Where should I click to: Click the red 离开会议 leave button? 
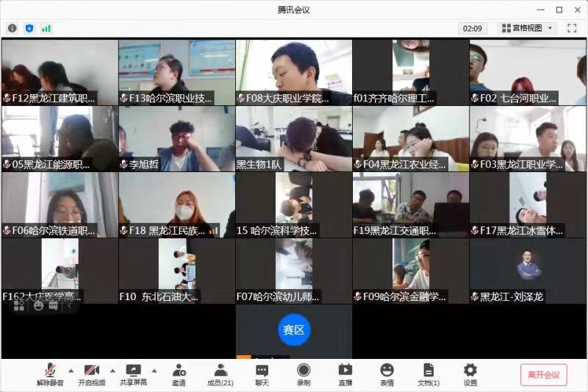543,374
